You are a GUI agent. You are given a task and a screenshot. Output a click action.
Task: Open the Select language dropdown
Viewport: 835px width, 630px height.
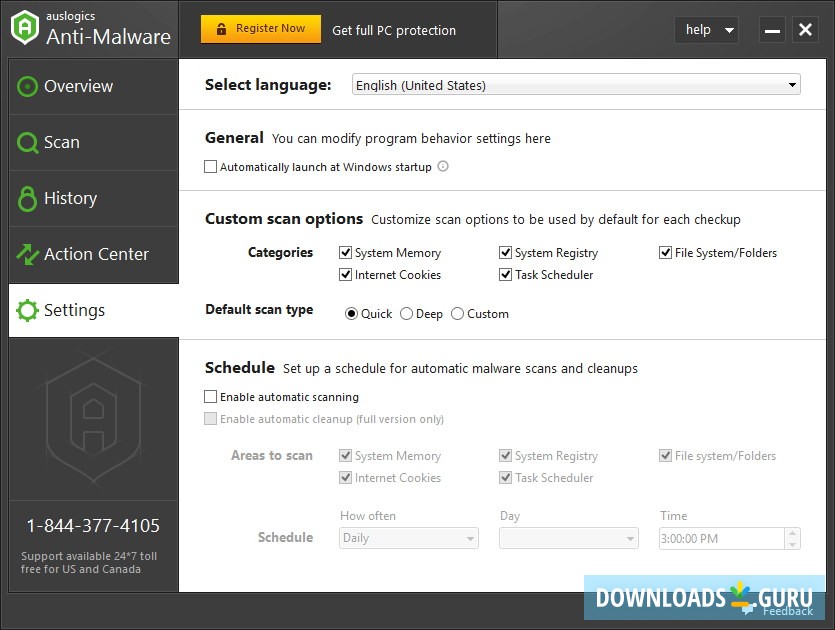(577, 85)
